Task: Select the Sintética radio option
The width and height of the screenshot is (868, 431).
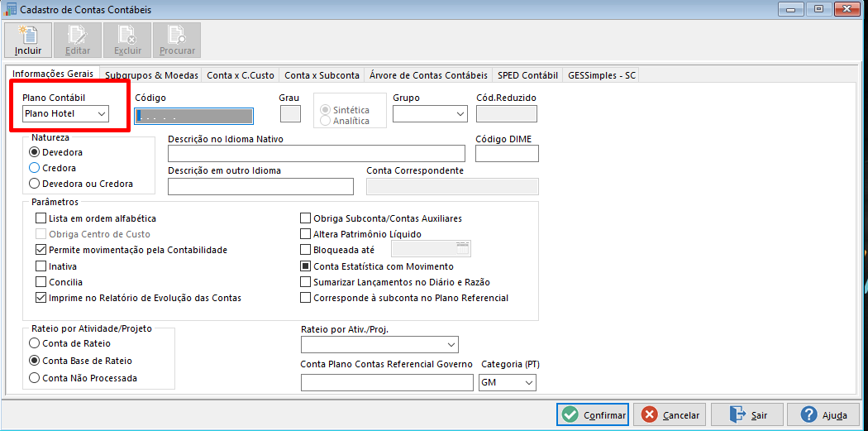Action: [x=326, y=110]
